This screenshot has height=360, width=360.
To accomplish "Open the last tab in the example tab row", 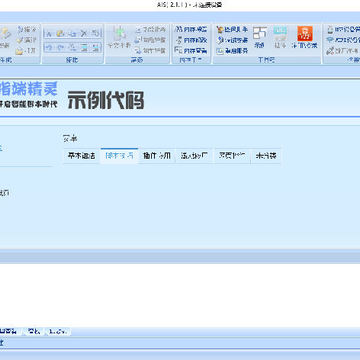I will click(266, 156).
